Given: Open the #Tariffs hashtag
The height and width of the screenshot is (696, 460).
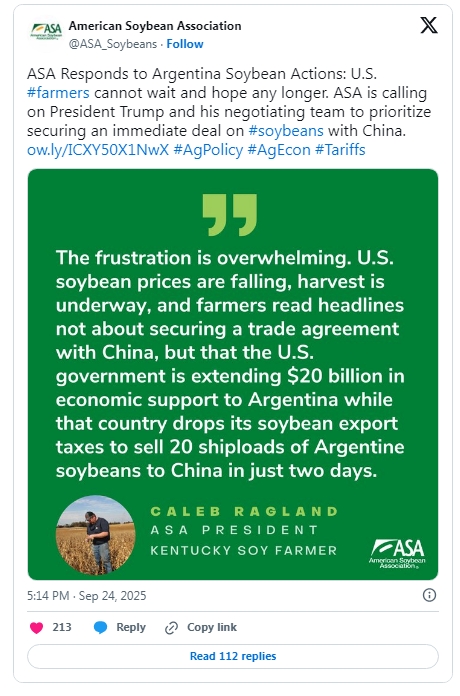Looking at the screenshot, I should [x=340, y=150].
